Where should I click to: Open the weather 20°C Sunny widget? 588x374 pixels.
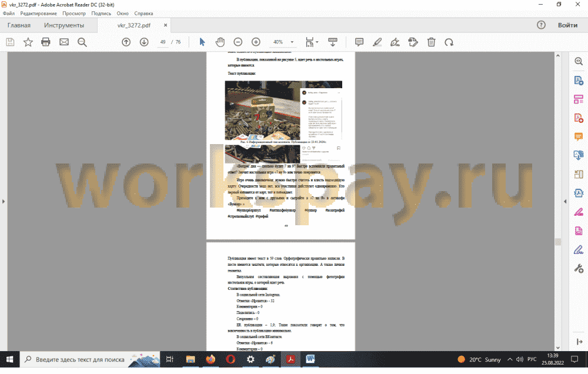pos(479,359)
